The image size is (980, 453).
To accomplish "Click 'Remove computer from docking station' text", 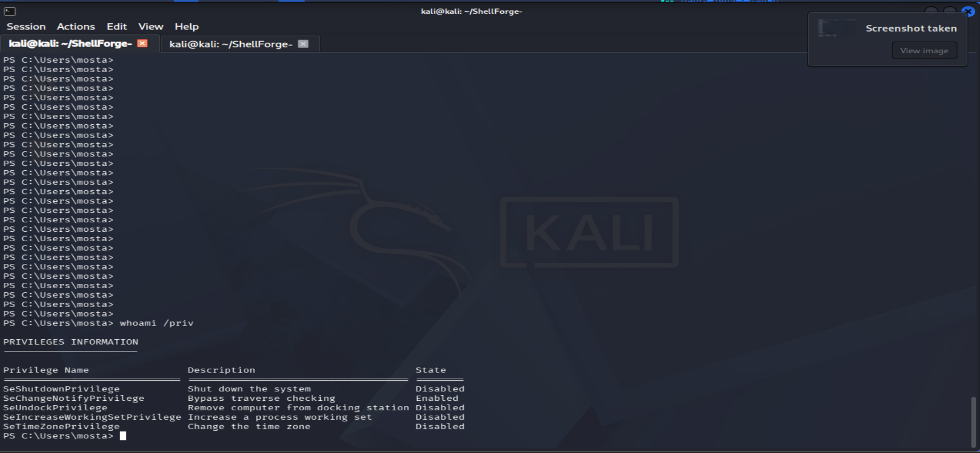I will [298, 408].
